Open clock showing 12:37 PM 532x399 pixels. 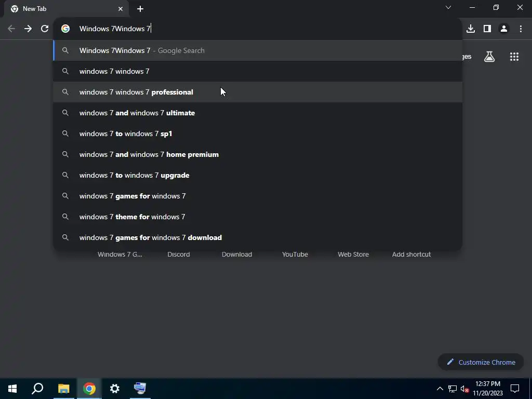(488, 389)
